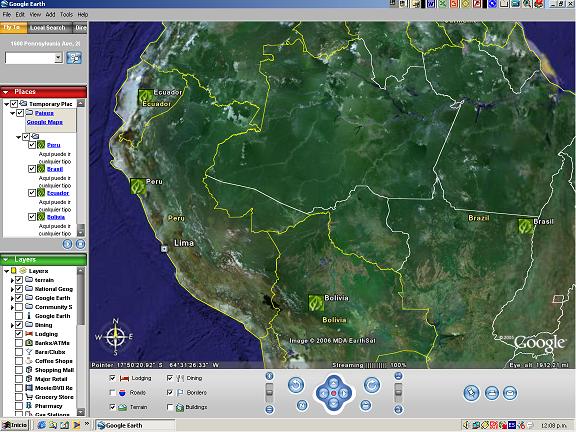576x432 pixels.
Task: Tilt down using button below the tilt slider
Action: 398,409
